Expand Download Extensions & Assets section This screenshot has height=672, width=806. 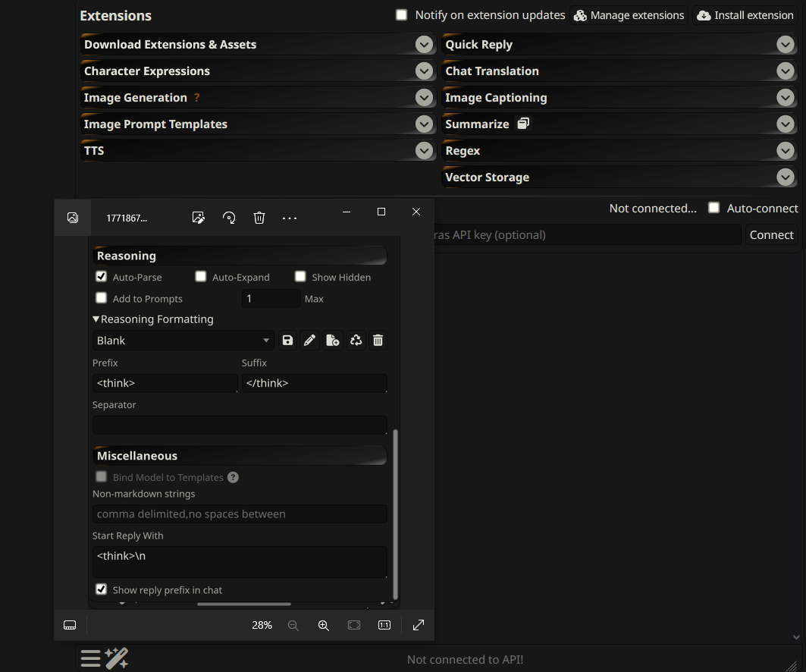point(424,44)
